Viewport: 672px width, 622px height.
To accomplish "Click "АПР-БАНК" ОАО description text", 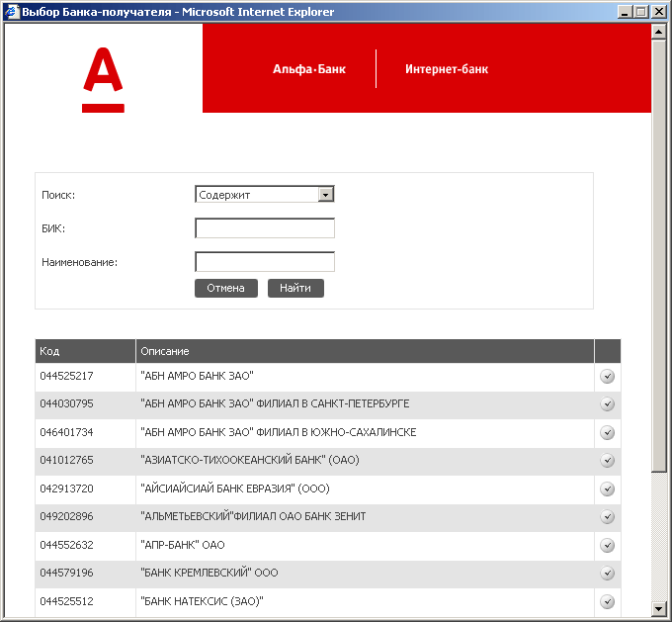I will click(x=183, y=545).
